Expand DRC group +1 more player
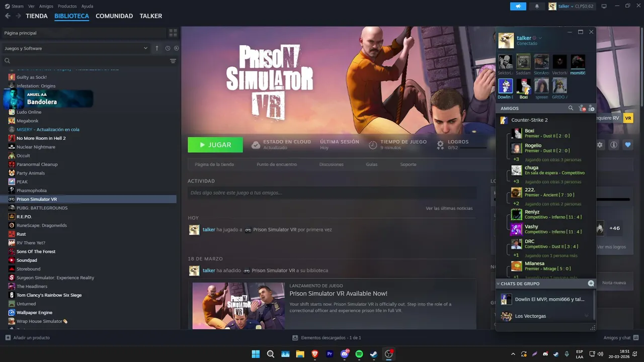This screenshot has height=362, width=644. [516, 255]
